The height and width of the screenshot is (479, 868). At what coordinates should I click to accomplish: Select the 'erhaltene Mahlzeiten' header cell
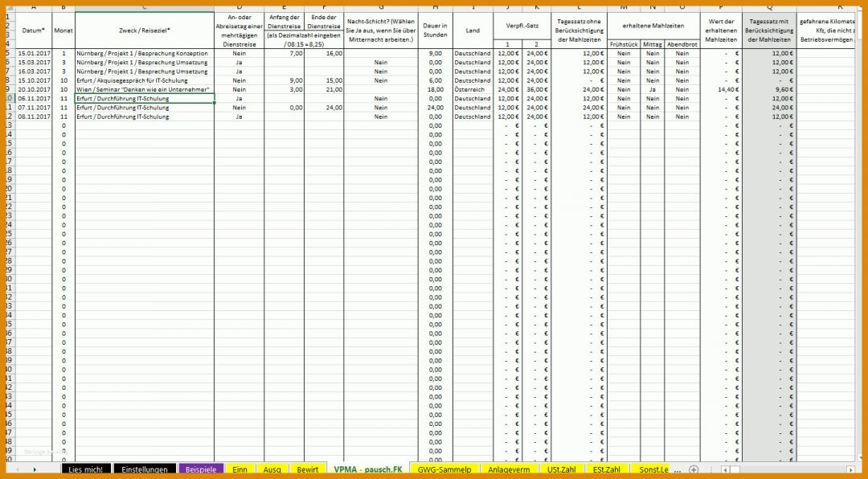pos(653,26)
